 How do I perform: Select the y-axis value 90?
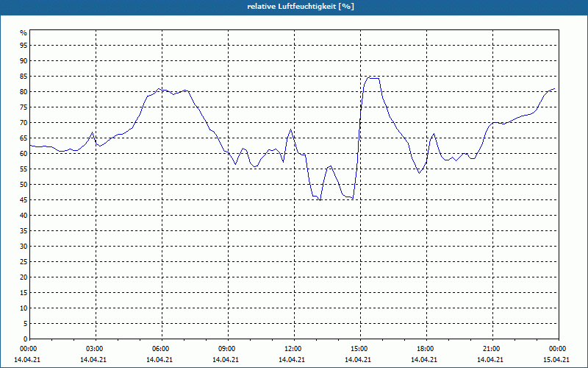pos(24,61)
